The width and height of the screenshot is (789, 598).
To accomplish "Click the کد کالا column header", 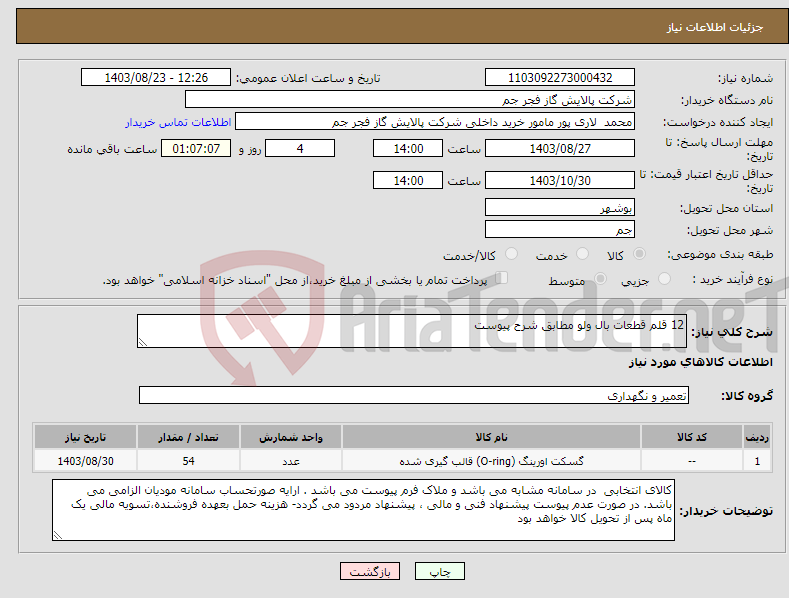I will (x=691, y=437).
